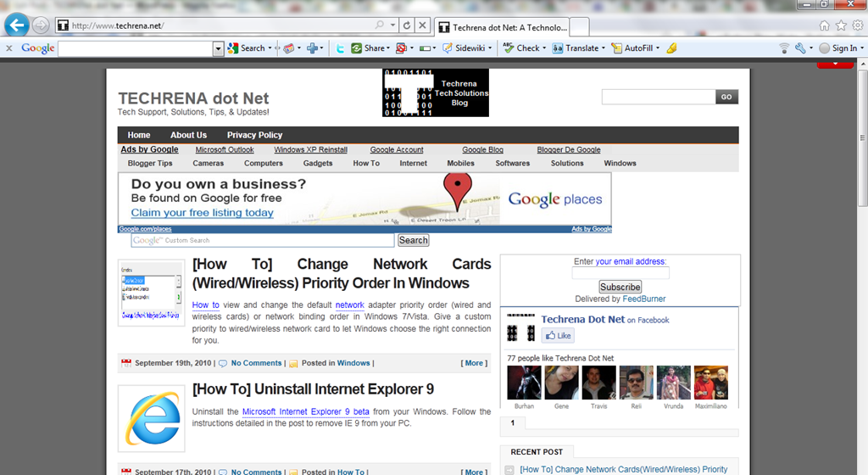
Task: Open the address bar history dropdown arrow
Action: click(x=392, y=25)
